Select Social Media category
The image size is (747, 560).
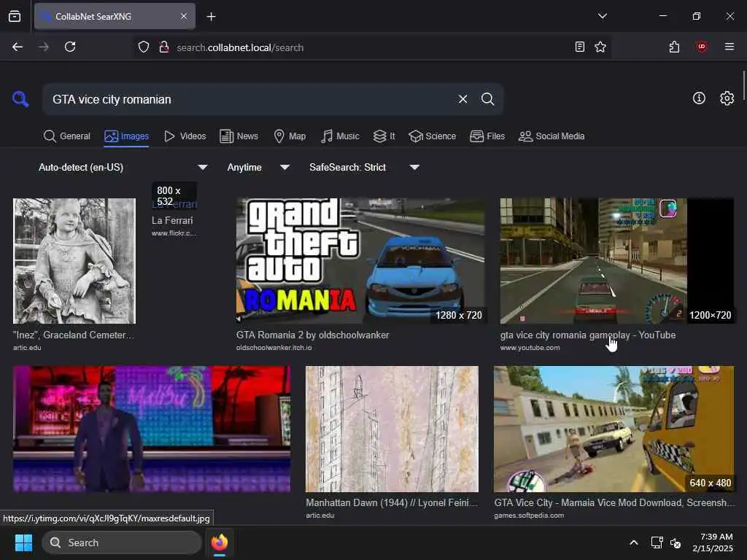pos(551,136)
